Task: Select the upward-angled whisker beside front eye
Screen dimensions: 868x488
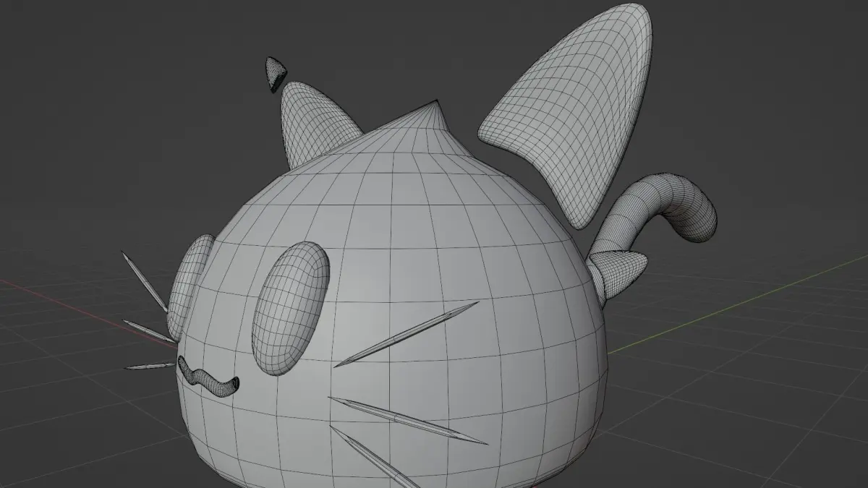Action: pos(407,334)
